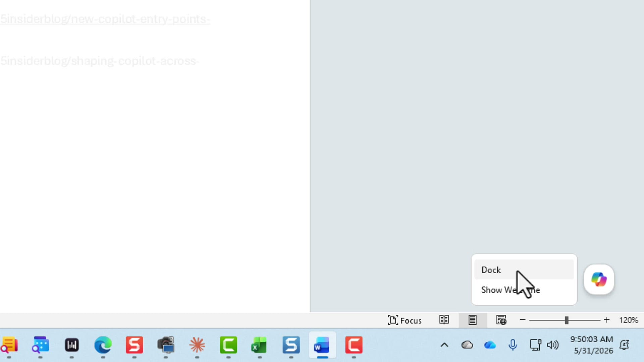
Task: Click the zoom out minus button
Action: coord(522,320)
